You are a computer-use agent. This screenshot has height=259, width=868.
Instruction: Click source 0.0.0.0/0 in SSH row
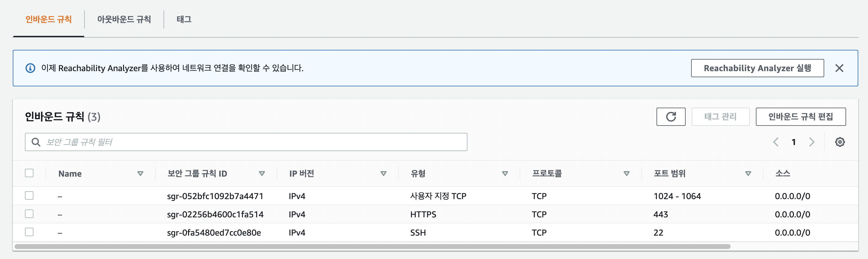793,232
